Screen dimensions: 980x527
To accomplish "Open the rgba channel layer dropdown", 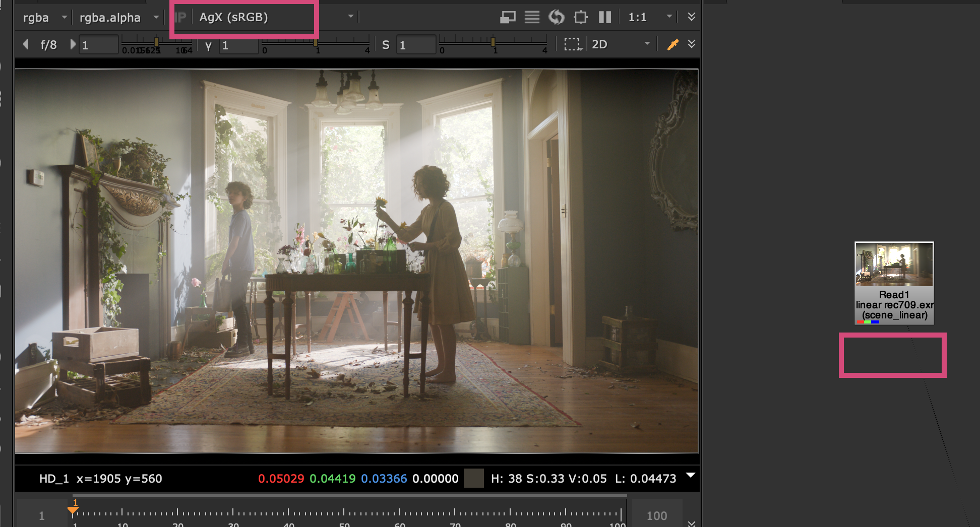I will tap(44, 18).
